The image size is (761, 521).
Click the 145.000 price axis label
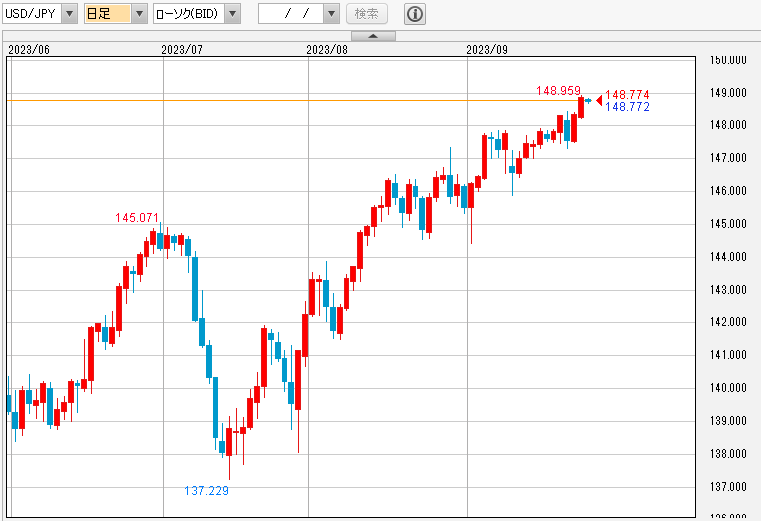[x=728, y=224]
